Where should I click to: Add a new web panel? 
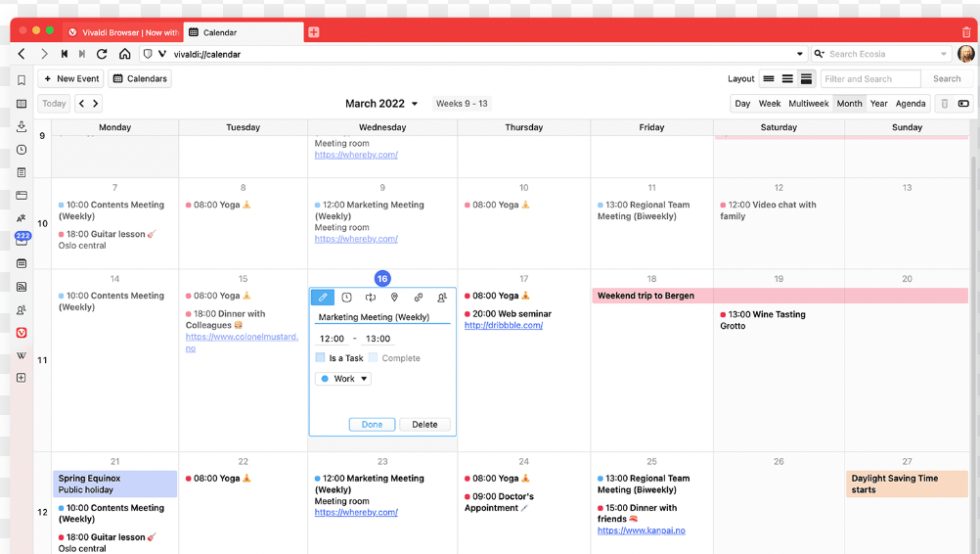[22, 378]
